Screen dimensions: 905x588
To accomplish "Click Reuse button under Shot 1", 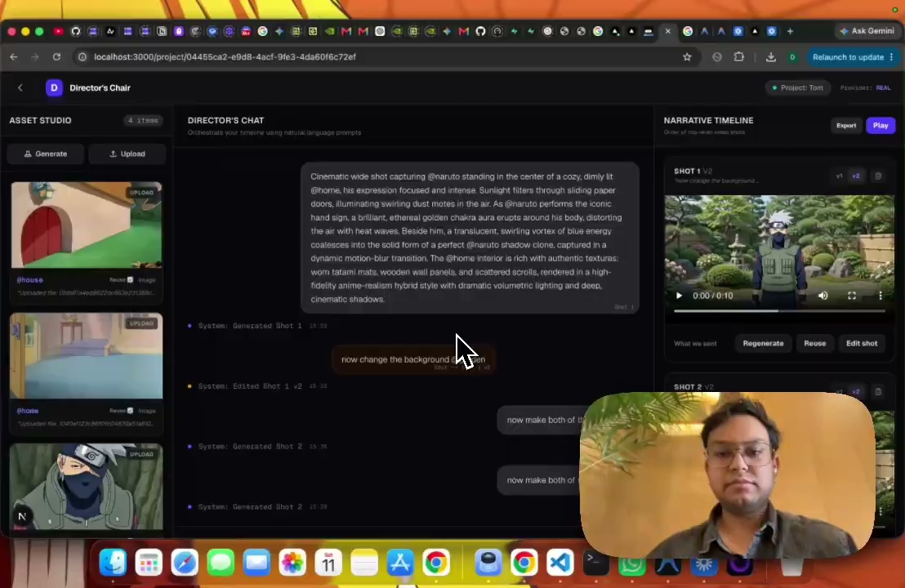I will click(815, 343).
